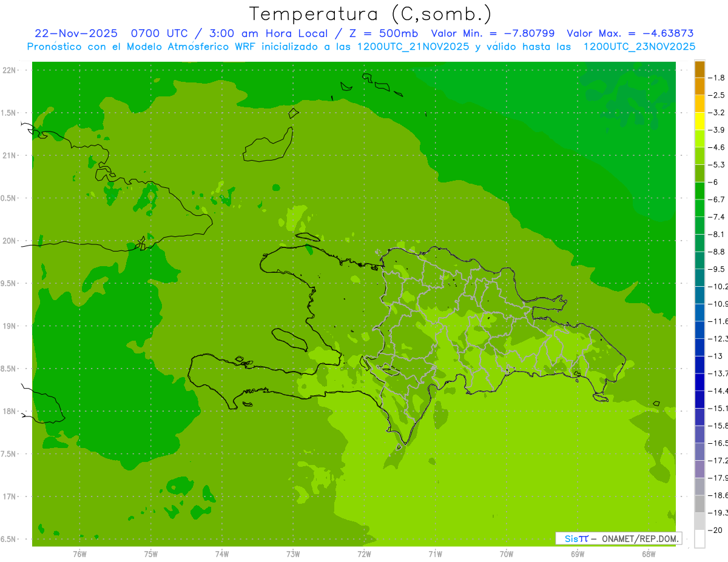
Task: Click the '21N' latitude label
Action: 8,155
